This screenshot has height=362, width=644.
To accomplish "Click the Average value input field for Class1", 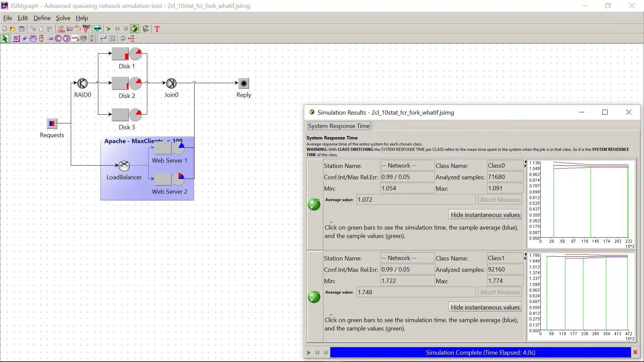I will [415, 292].
